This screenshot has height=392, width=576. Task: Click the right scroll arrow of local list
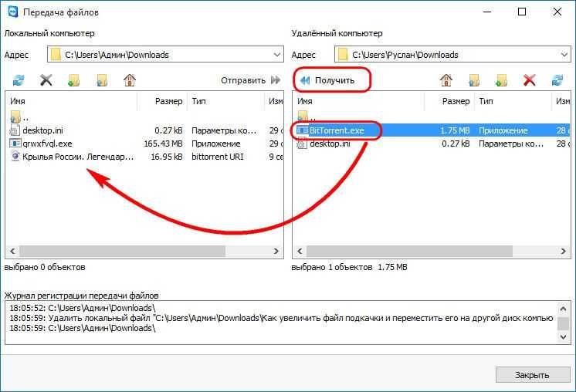[276, 252]
